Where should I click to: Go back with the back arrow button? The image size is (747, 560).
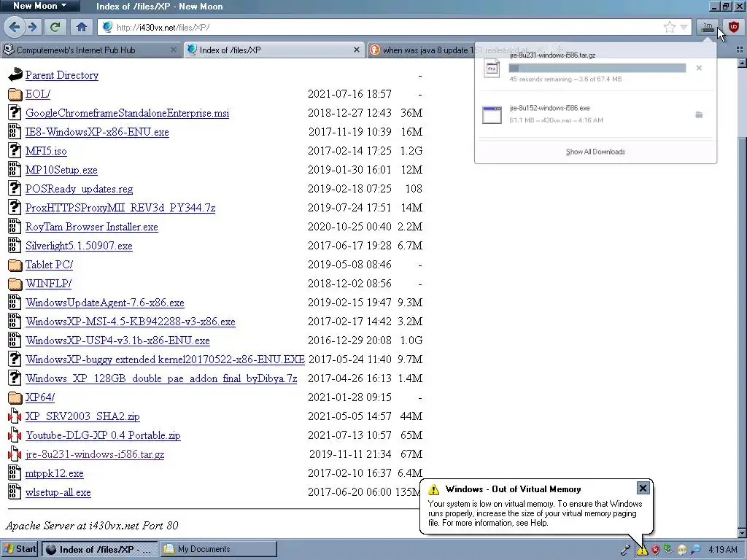coord(15,27)
